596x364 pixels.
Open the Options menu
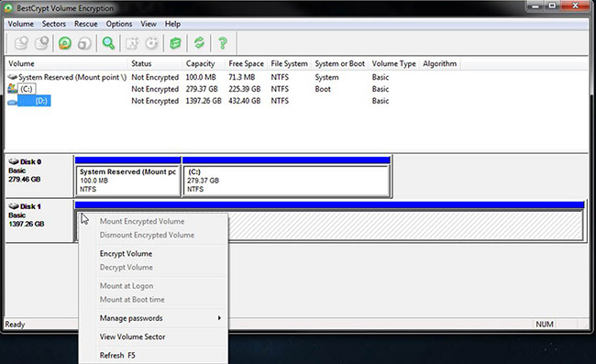click(x=119, y=24)
